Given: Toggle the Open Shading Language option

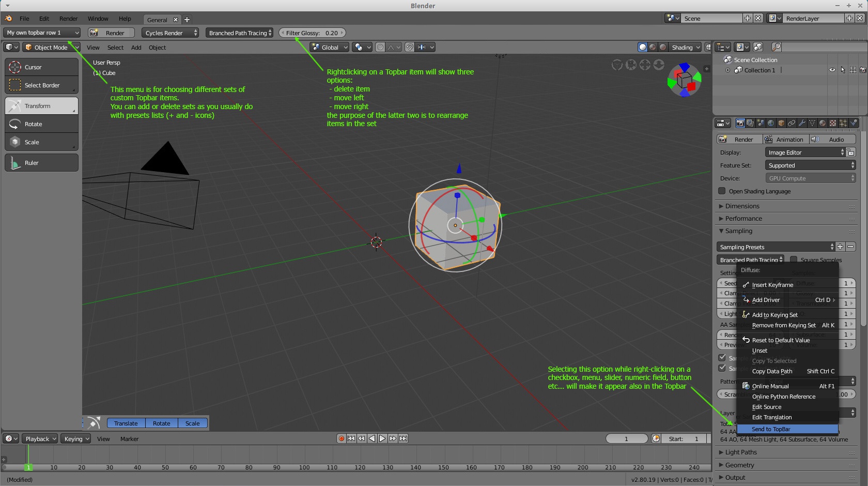Looking at the screenshot, I should point(721,191).
